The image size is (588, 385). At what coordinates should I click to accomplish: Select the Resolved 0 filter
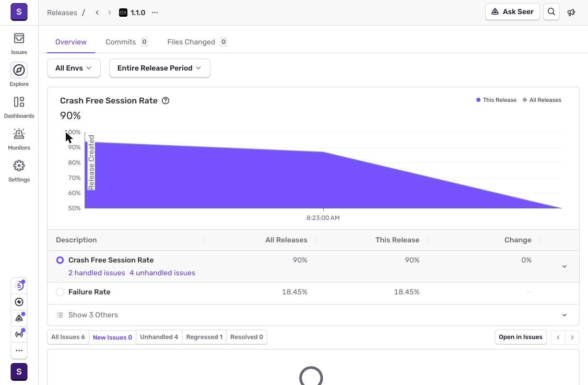(x=247, y=337)
